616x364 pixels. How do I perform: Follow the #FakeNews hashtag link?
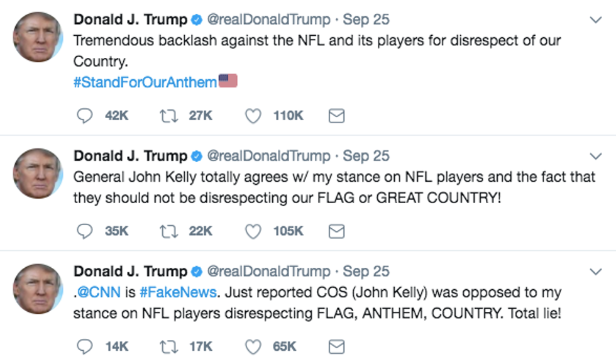178,292
